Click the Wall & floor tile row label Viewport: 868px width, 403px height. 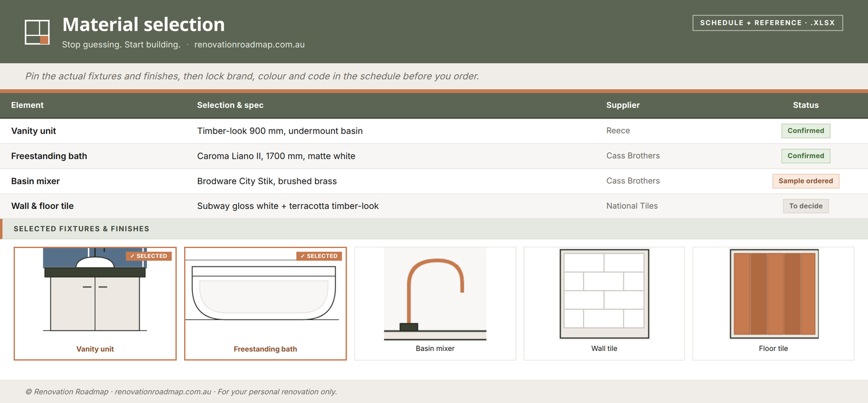[42, 206]
